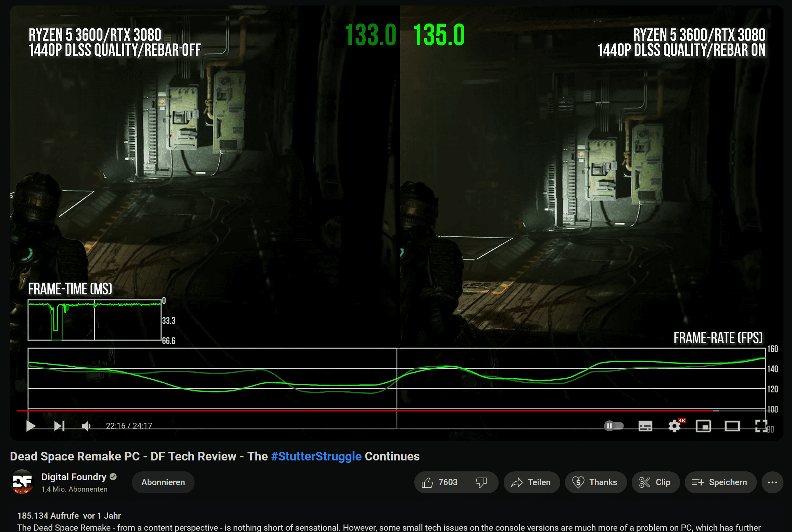
Task: Click the 22:16 / 24:17 time display
Action: click(x=129, y=426)
